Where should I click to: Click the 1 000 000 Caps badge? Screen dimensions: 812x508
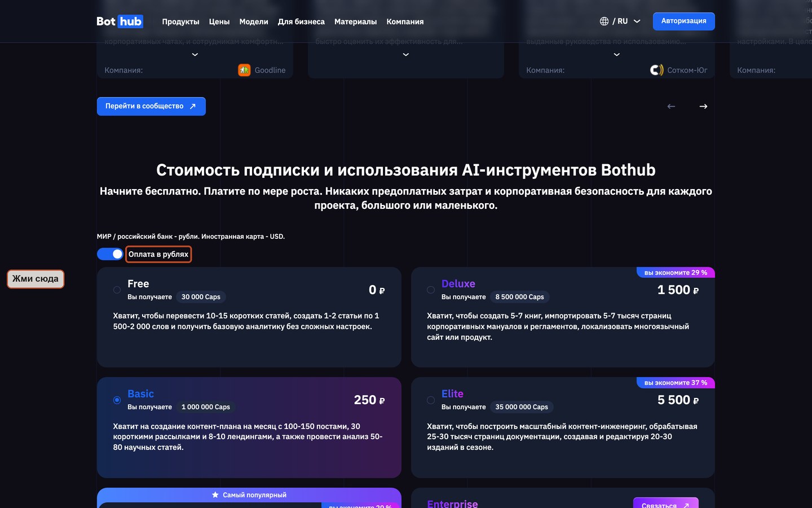click(206, 407)
